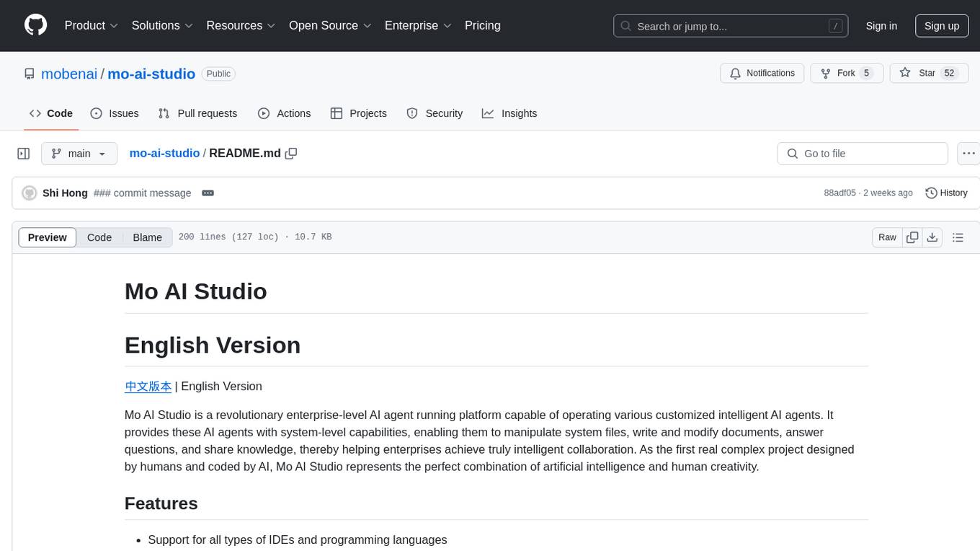The width and height of the screenshot is (980, 551).
Task: Switch to the Projects tab
Action: pyautogui.click(x=359, y=113)
